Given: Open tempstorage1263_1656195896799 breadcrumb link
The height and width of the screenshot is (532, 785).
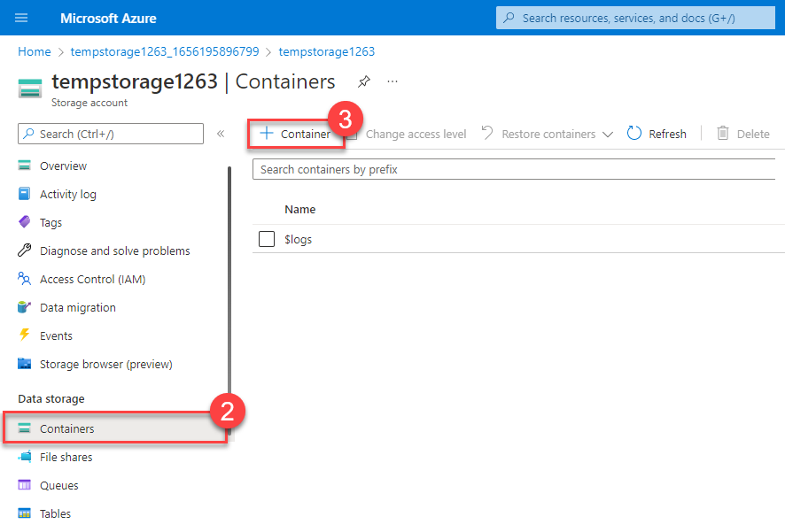Looking at the screenshot, I should 165,51.
